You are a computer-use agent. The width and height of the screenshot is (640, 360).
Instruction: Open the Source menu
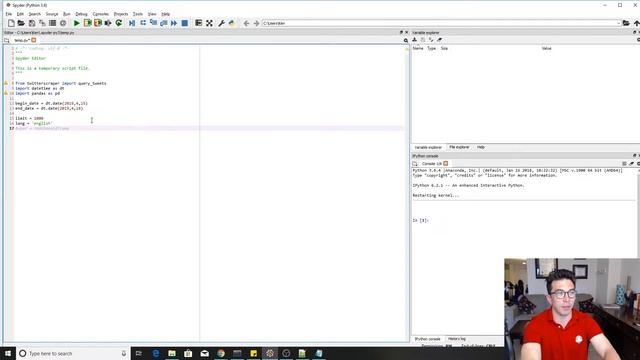tap(52, 14)
